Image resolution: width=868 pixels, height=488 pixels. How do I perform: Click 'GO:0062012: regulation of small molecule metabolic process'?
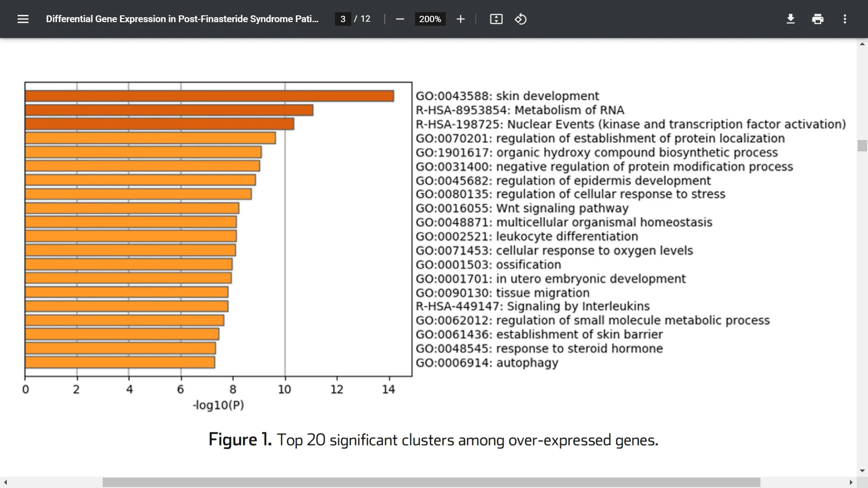593,320
